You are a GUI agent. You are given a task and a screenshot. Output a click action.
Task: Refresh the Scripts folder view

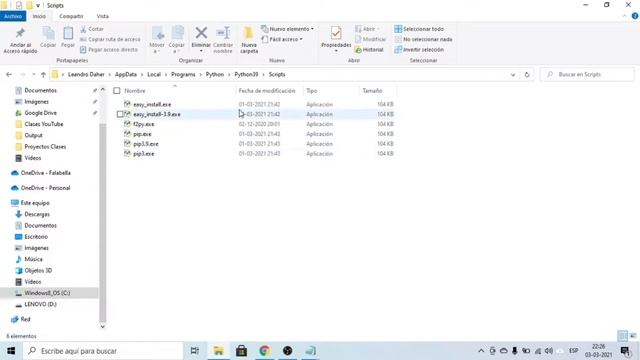point(527,75)
